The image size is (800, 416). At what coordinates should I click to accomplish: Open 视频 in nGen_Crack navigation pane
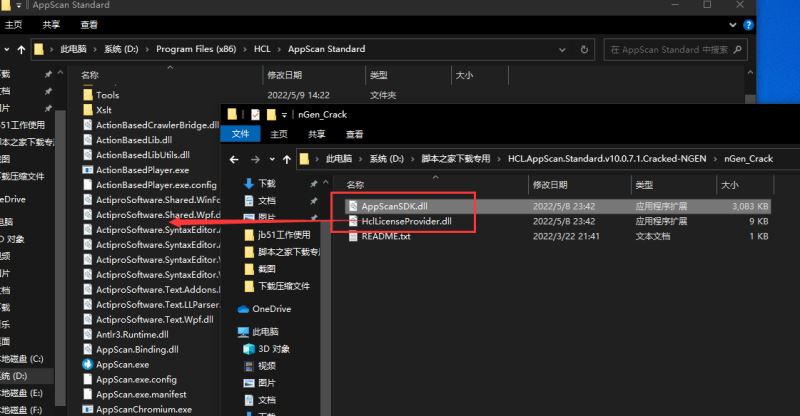[266, 365]
